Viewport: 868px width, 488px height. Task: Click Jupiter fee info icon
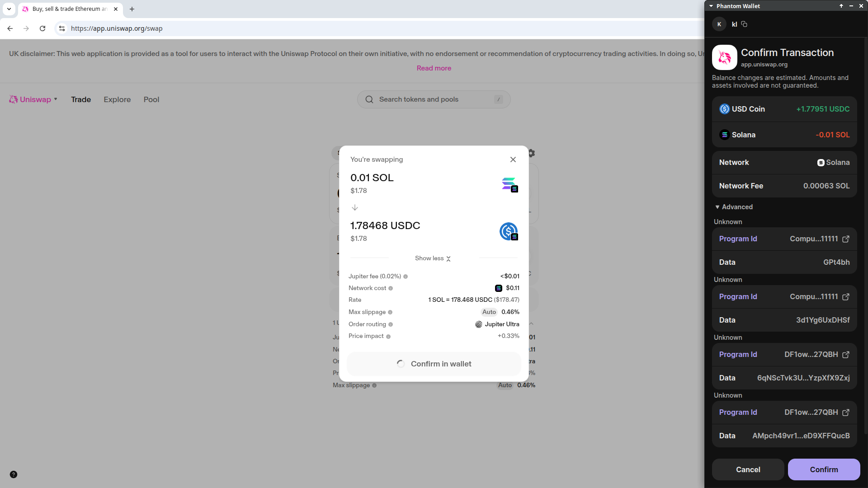(x=406, y=277)
